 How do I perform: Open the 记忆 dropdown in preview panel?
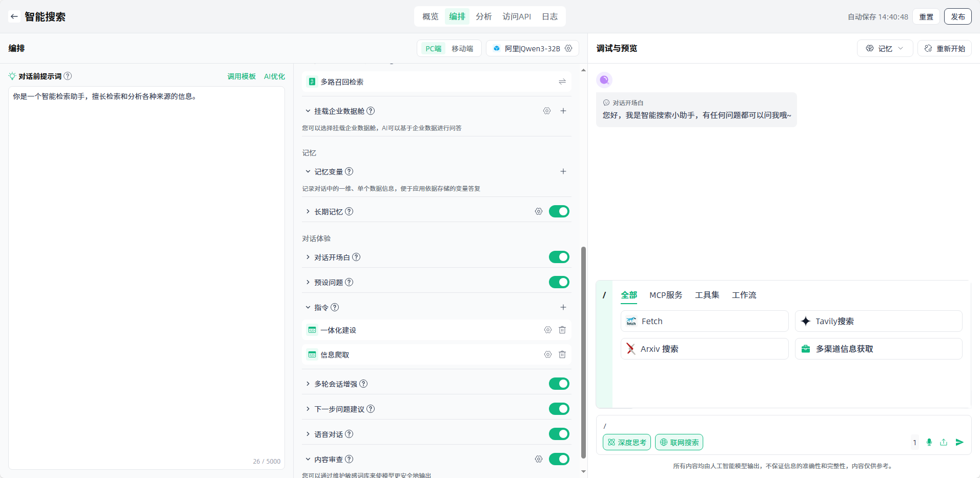point(885,48)
